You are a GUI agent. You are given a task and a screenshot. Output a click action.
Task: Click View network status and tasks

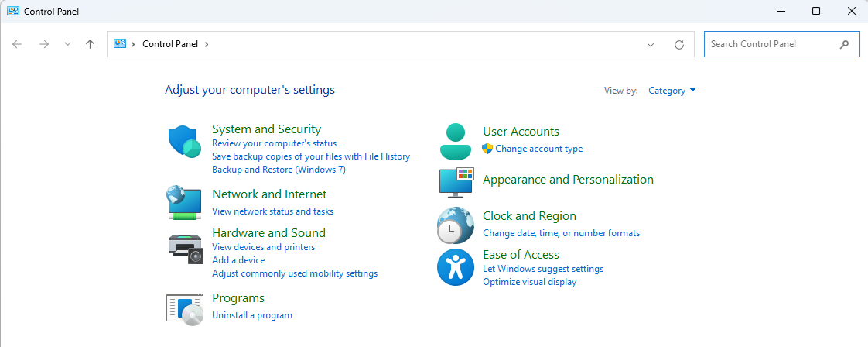pyautogui.click(x=273, y=211)
